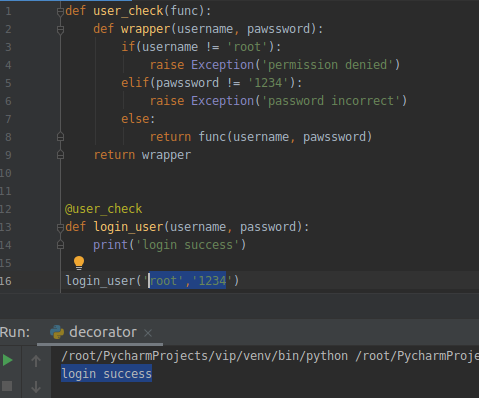Click the down arrow in the Run panel
479x398 pixels.
36,387
